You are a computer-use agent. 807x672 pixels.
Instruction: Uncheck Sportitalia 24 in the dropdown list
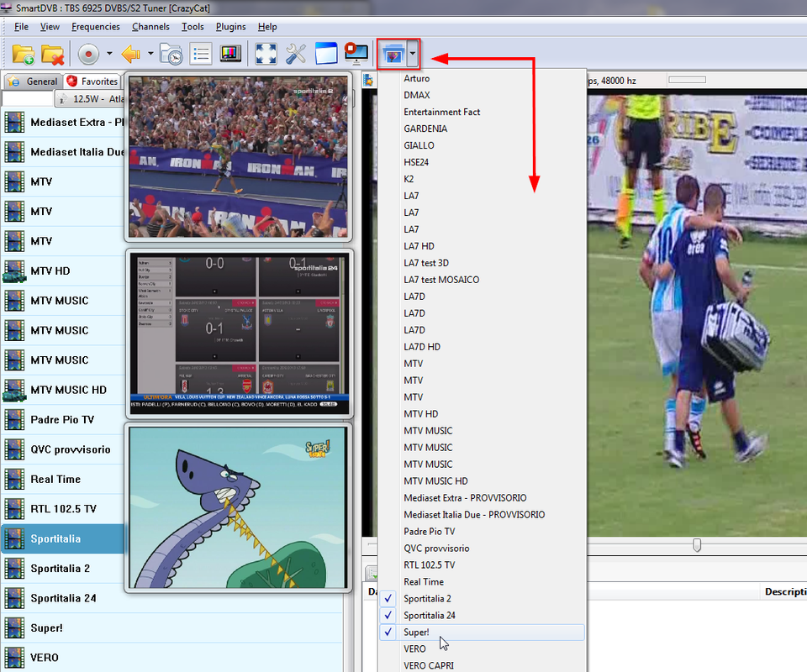point(481,616)
